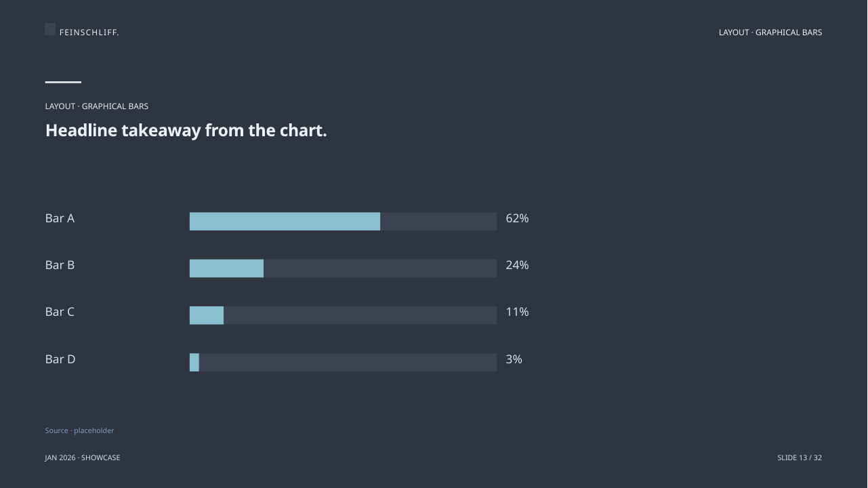Click the 62% value label

[517, 218]
